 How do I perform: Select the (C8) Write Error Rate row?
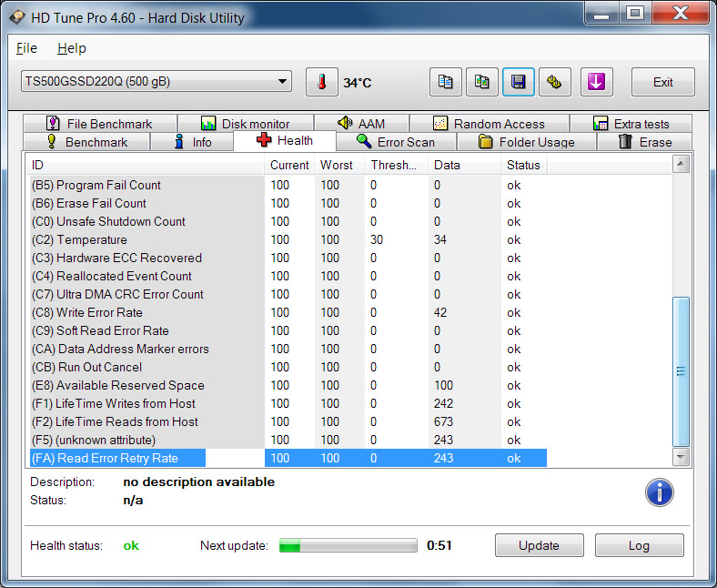point(288,312)
